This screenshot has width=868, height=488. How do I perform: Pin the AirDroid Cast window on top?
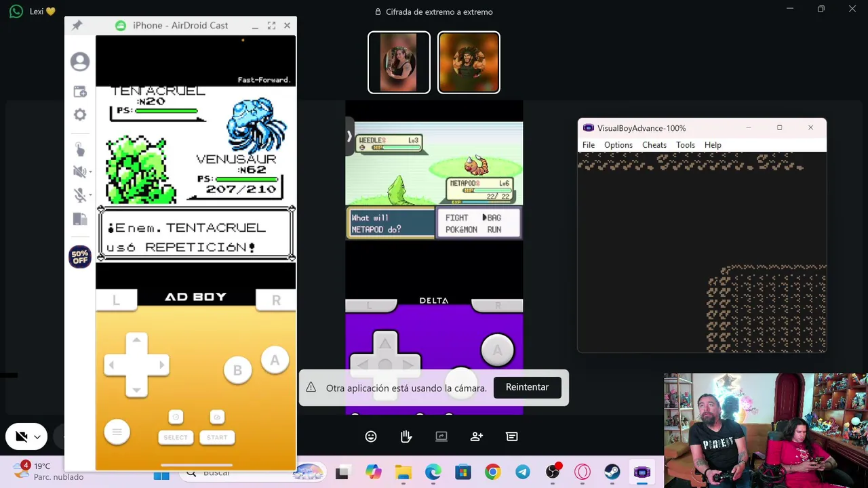(x=77, y=25)
